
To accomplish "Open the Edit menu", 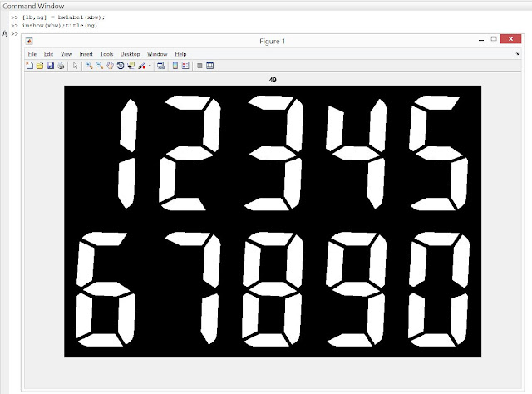I will coord(48,54).
